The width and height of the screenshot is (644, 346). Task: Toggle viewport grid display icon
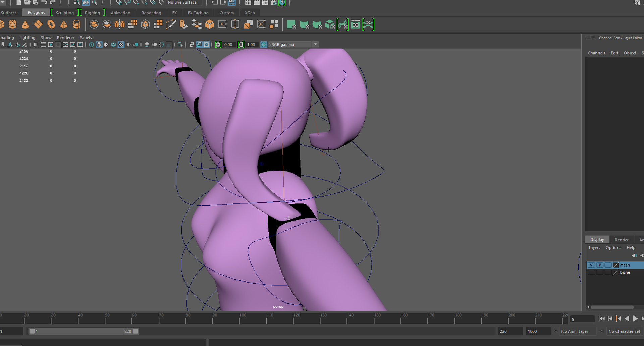(36, 45)
